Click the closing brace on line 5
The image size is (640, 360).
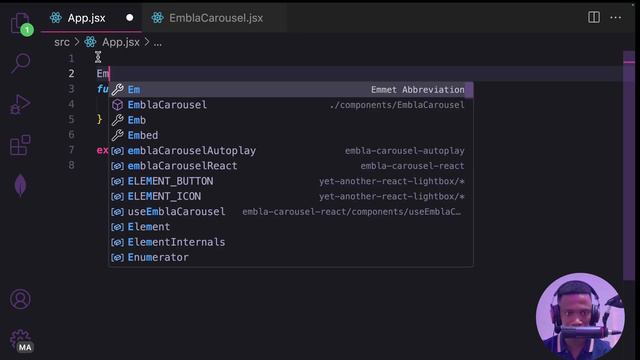point(99,119)
